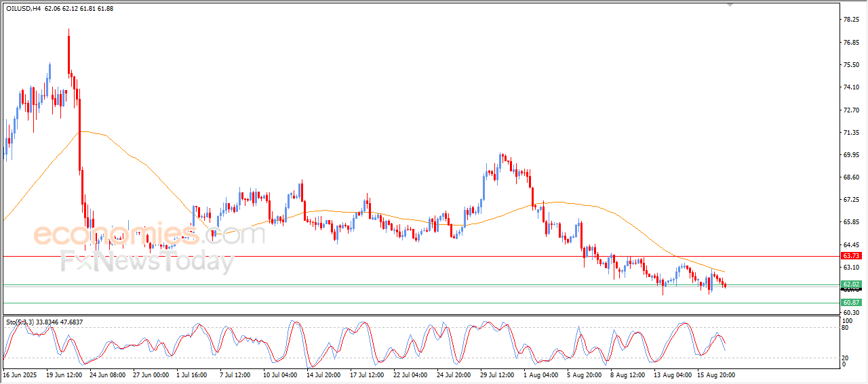Click the green 60.87 price tag
This screenshot has width=868, height=384.
click(x=851, y=302)
